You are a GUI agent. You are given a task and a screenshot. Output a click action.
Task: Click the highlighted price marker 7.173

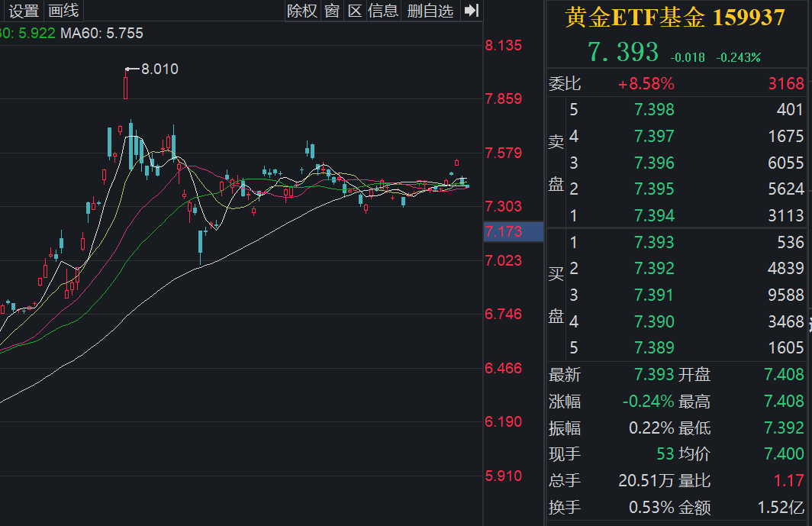pyautogui.click(x=512, y=231)
